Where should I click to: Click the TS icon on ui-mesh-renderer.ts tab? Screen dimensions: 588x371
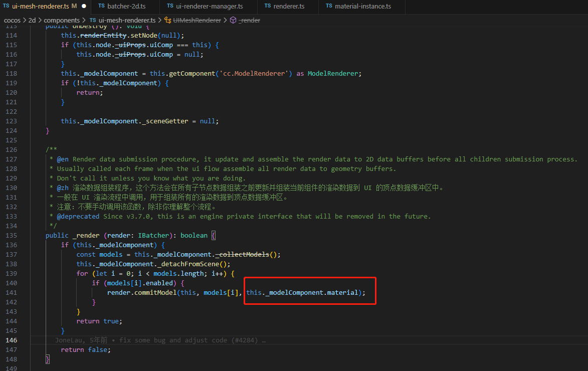point(6,6)
